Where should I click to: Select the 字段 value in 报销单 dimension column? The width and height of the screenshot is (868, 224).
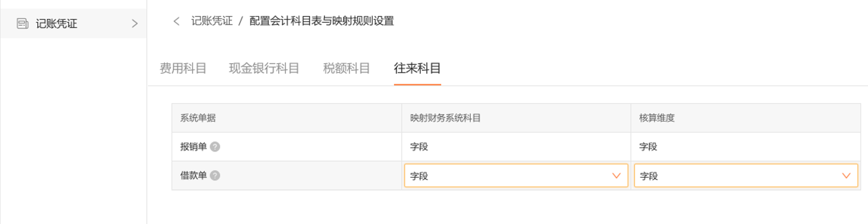click(x=648, y=147)
